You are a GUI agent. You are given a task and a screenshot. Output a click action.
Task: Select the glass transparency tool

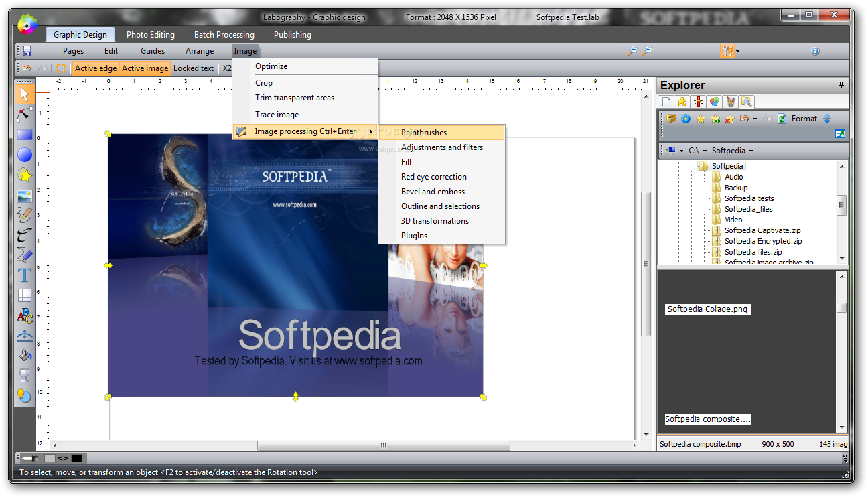(x=25, y=376)
